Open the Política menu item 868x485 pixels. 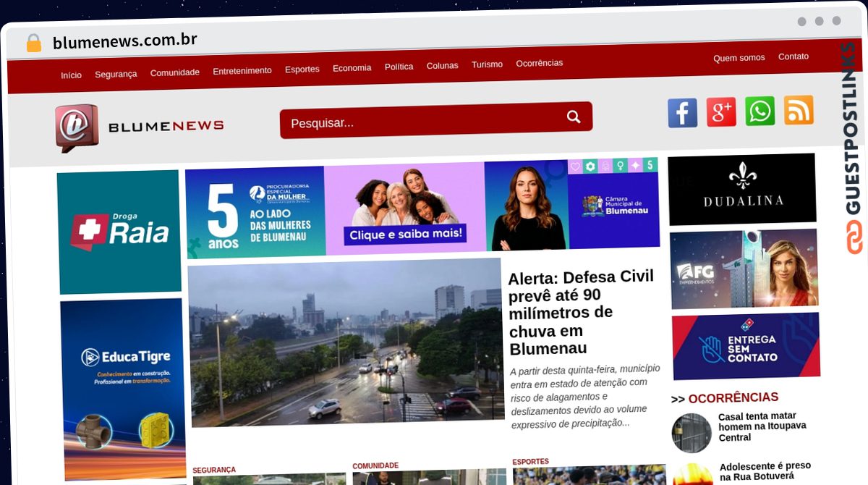pyautogui.click(x=399, y=67)
